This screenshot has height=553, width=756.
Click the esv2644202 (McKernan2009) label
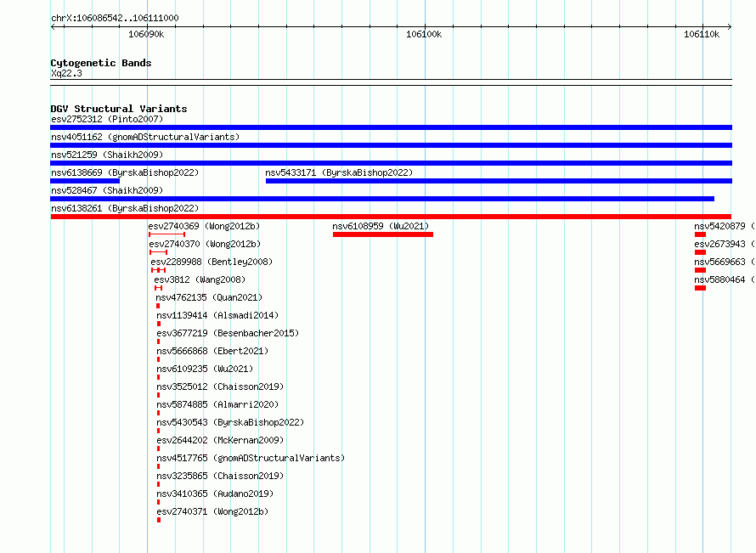coord(220,440)
